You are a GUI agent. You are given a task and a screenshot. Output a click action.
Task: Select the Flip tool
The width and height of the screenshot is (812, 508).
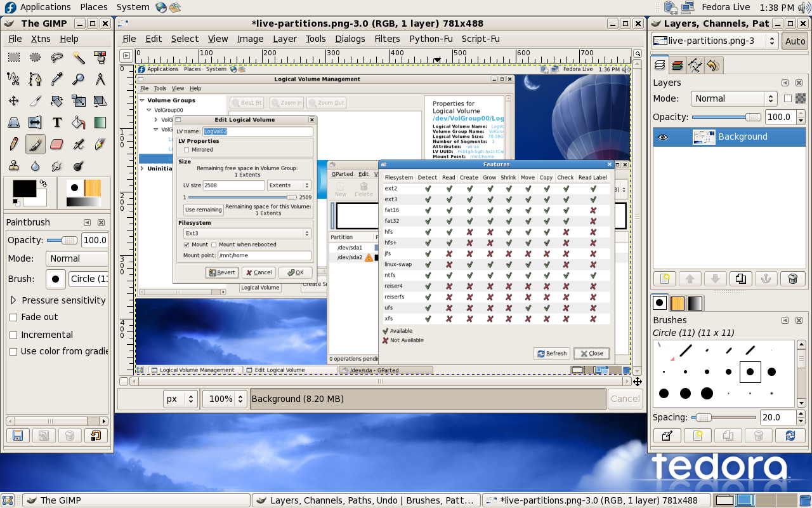coord(35,123)
